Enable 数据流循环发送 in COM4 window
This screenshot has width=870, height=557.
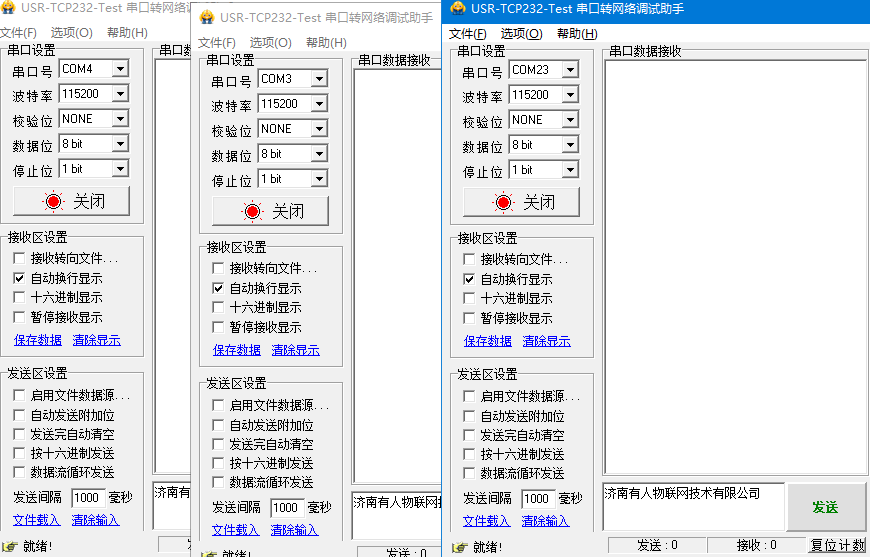19,472
